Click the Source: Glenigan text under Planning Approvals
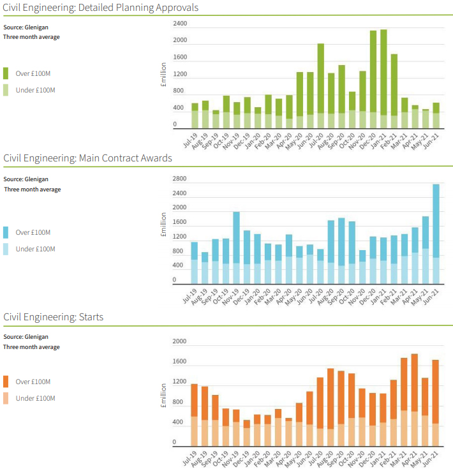 coord(26,27)
